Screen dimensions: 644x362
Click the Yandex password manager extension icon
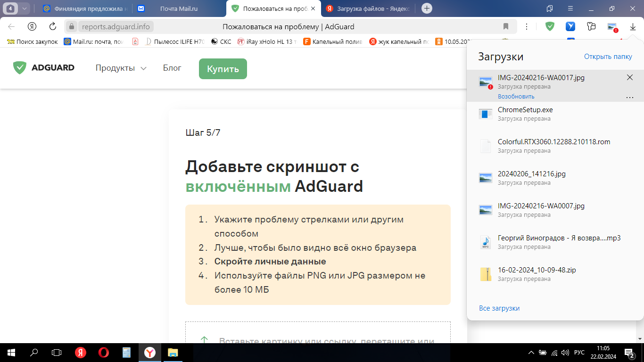click(x=591, y=27)
